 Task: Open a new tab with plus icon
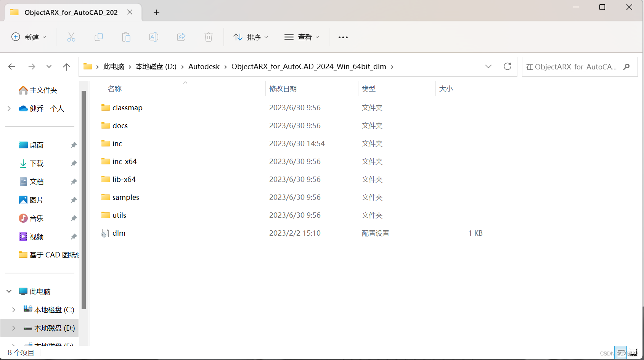[156, 13]
